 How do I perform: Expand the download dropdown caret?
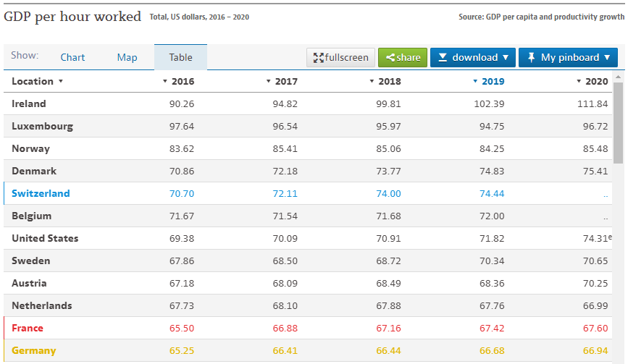click(x=506, y=57)
